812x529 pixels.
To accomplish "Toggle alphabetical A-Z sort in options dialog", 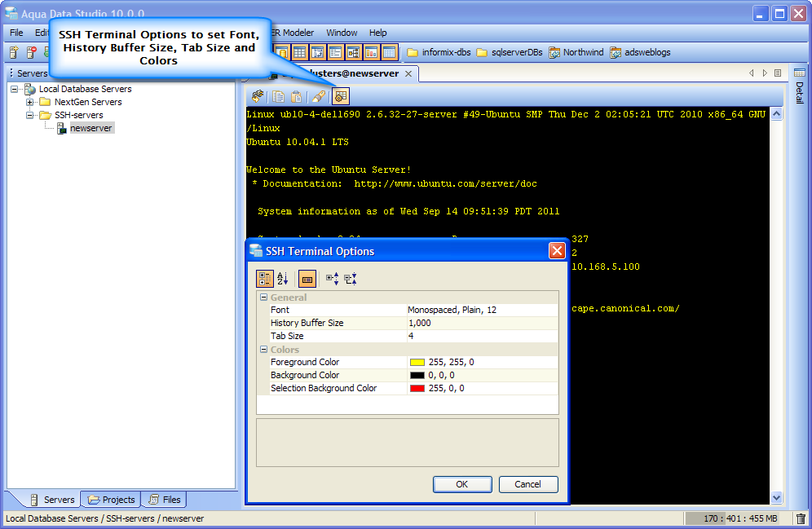I will click(x=283, y=279).
